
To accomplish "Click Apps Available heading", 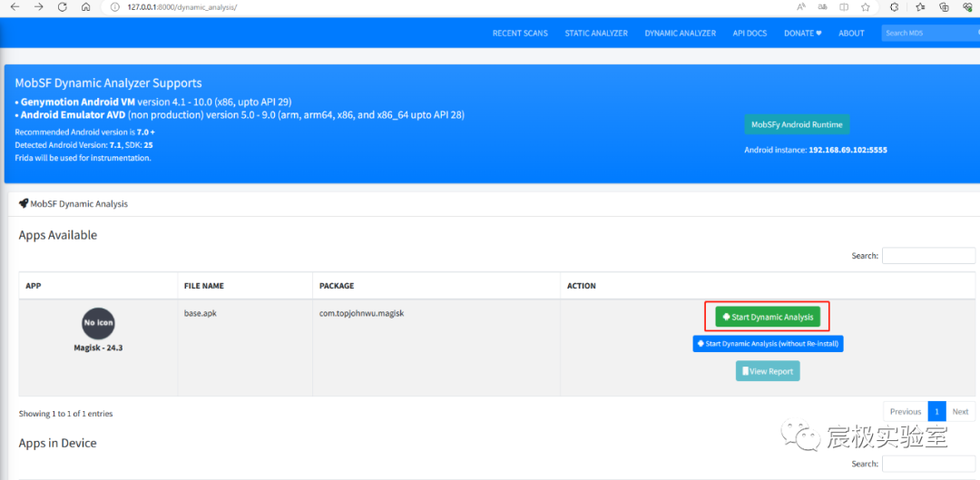I will pos(57,235).
